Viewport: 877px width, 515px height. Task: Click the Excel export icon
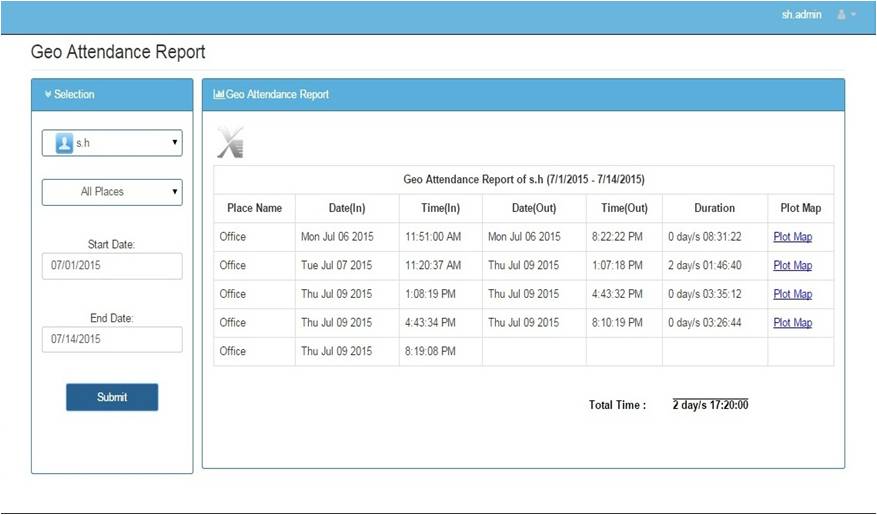(x=230, y=143)
